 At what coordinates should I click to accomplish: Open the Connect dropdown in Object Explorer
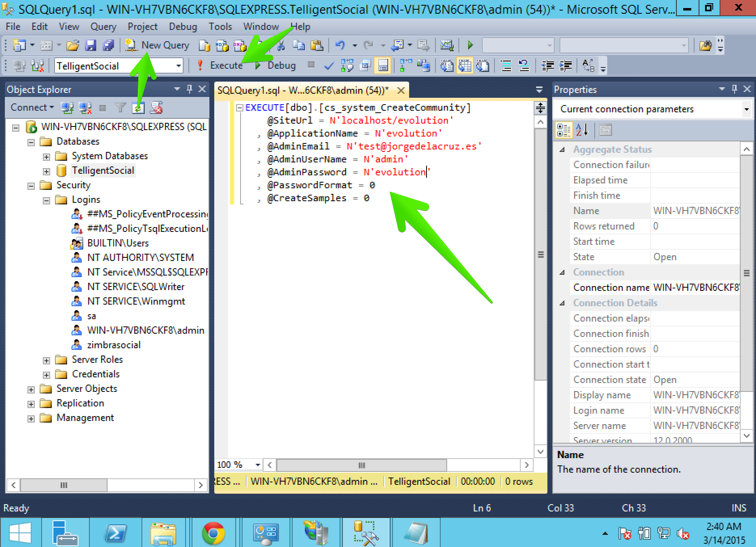(32, 107)
